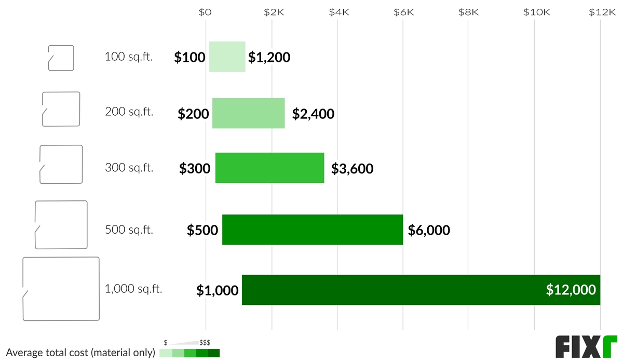Image resolution: width=623 pixels, height=364 pixels.
Task: Select the 100 sq.ft. cost bar
Action: click(x=227, y=57)
